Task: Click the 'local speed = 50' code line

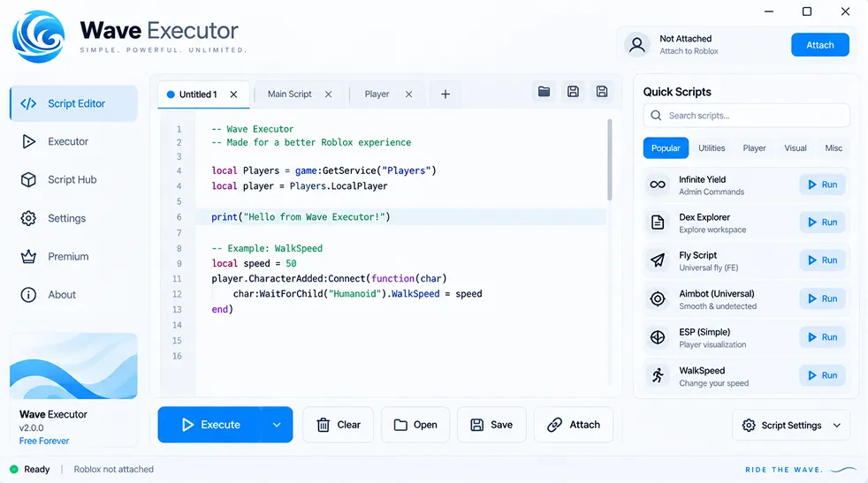Action: [x=254, y=263]
